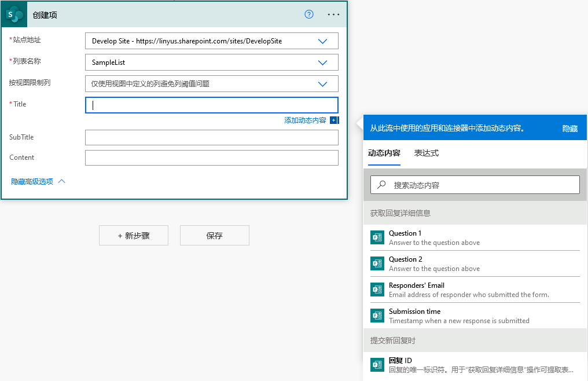Click the 搜索动态内容 search box

[x=475, y=185]
